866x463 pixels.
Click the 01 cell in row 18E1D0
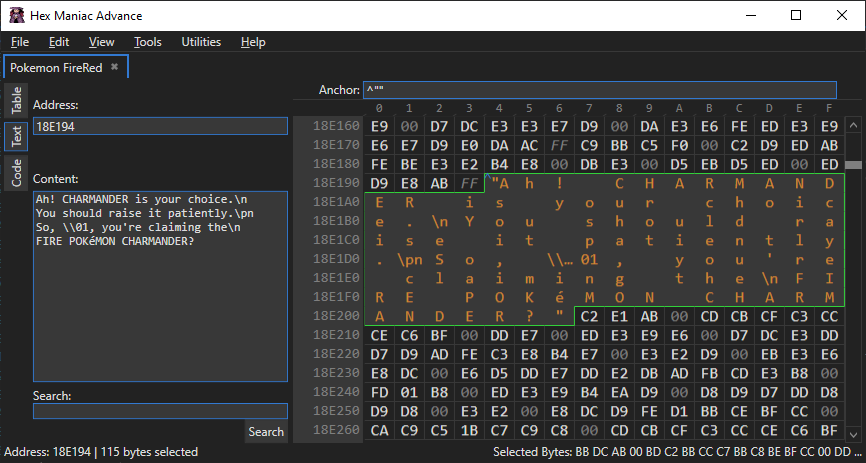589,259
